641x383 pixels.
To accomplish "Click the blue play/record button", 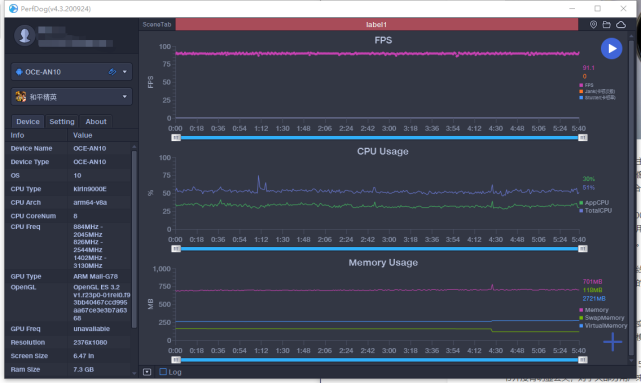I will tap(611, 49).
